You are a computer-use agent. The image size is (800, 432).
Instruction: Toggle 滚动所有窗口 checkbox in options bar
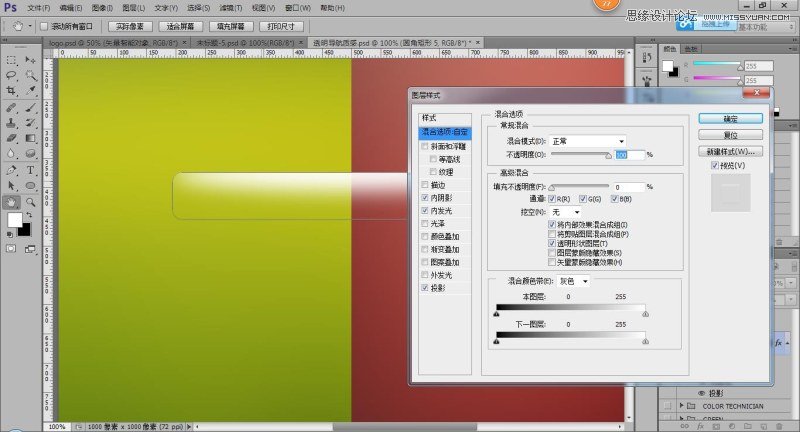point(44,26)
